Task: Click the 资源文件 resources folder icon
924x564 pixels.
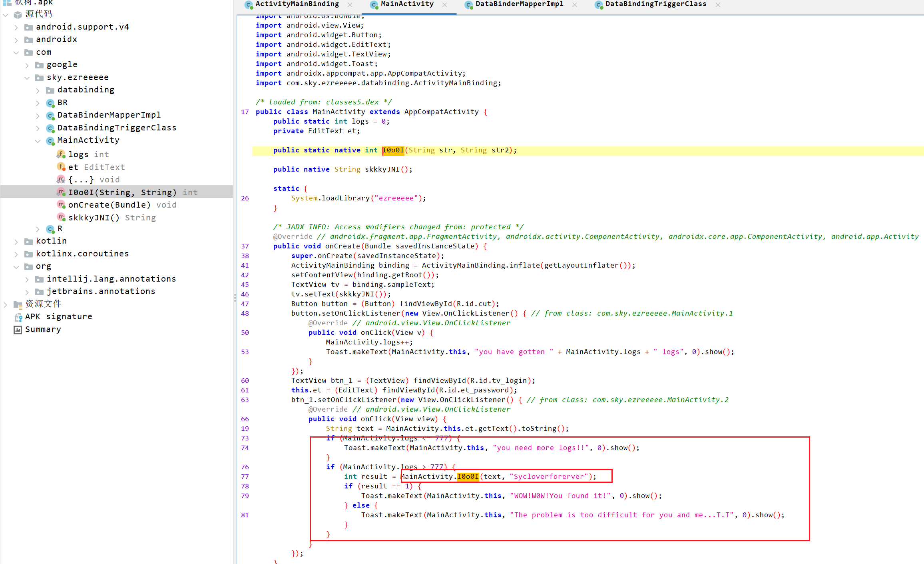Action: click(x=18, y=304)
